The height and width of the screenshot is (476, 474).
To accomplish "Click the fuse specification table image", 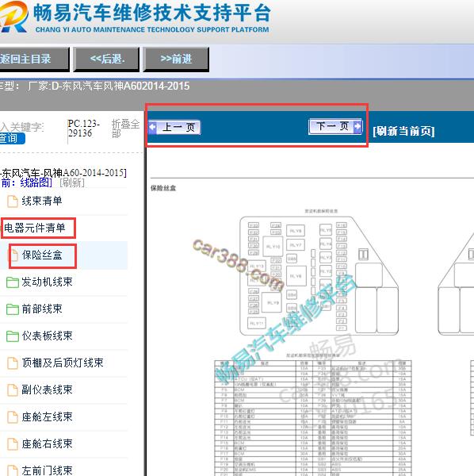I will click(x=312, y=418).
